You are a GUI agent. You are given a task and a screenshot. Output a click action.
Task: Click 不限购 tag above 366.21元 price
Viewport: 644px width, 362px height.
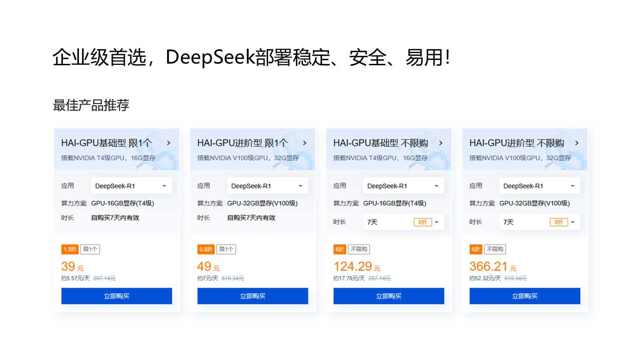click(495, 249)
